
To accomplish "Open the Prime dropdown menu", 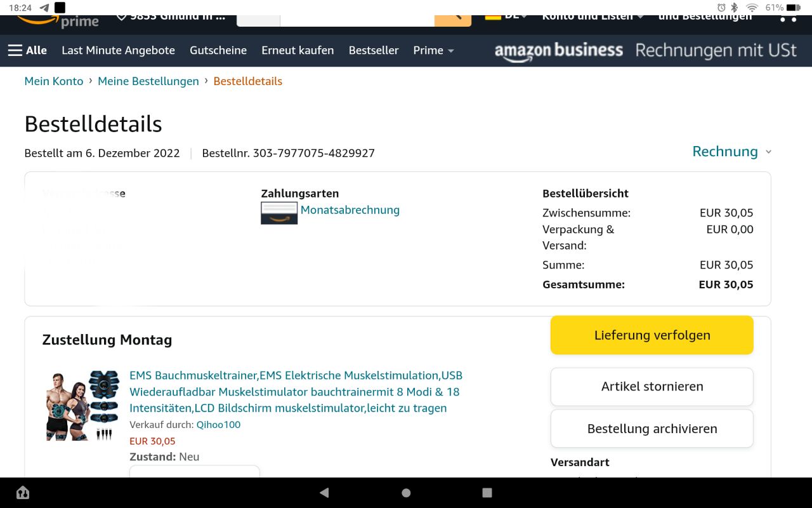I will (433, 51).
